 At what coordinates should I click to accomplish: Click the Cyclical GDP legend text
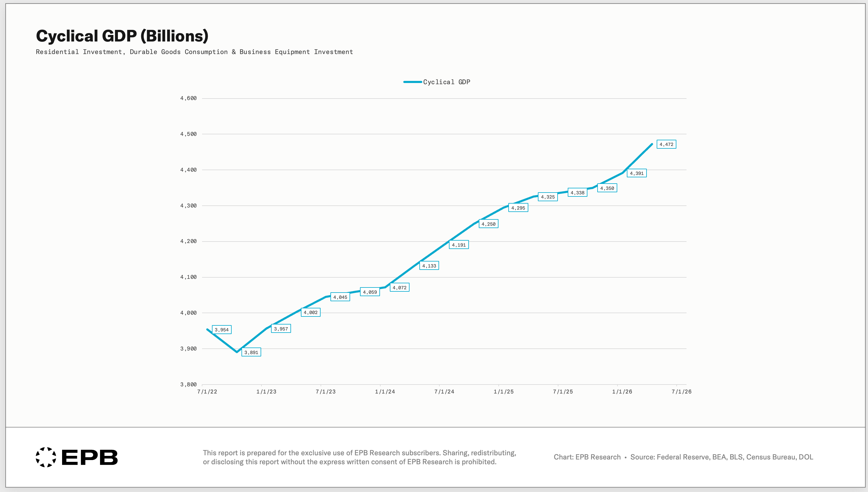447,82
